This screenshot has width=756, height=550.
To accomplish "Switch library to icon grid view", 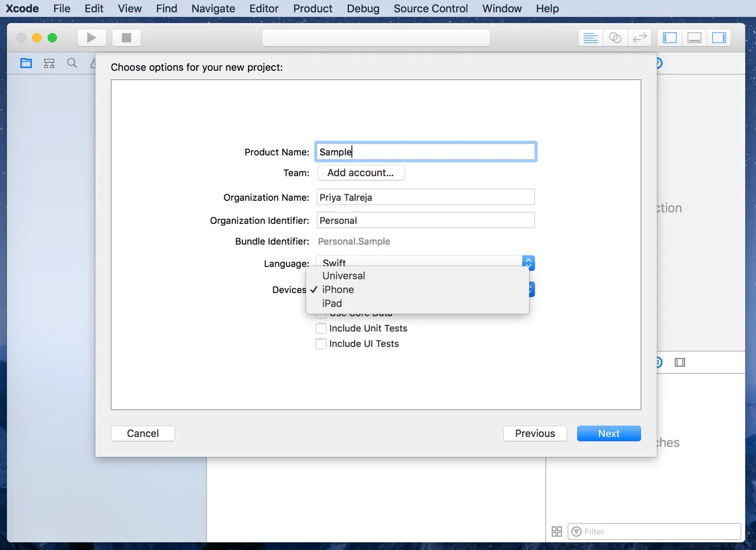I will coord(556,532).
